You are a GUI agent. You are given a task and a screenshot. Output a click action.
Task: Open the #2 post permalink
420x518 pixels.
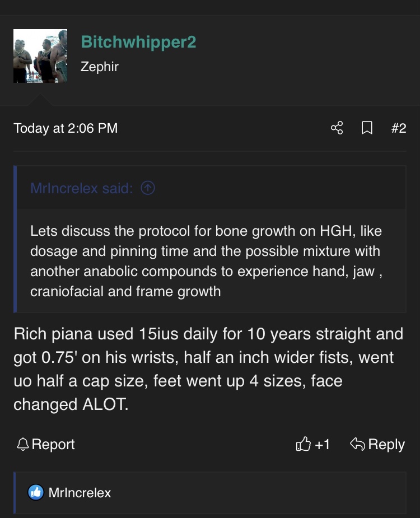[x=398, y=128]
